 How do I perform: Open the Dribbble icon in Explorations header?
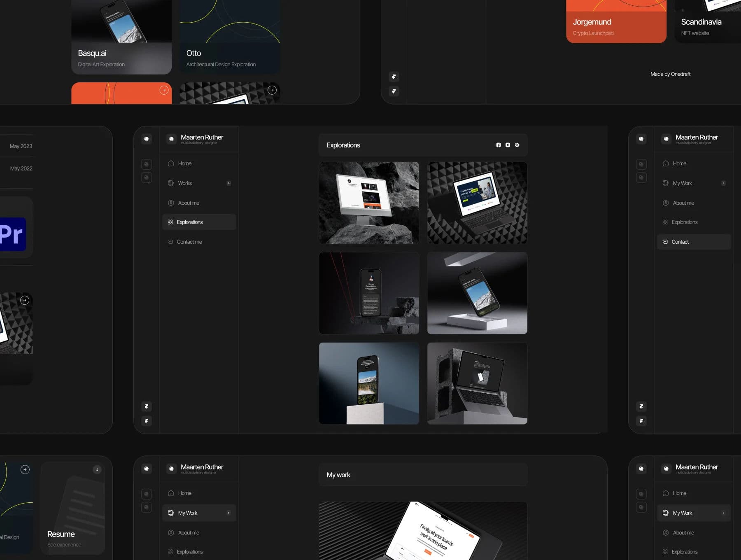(517, 145)
